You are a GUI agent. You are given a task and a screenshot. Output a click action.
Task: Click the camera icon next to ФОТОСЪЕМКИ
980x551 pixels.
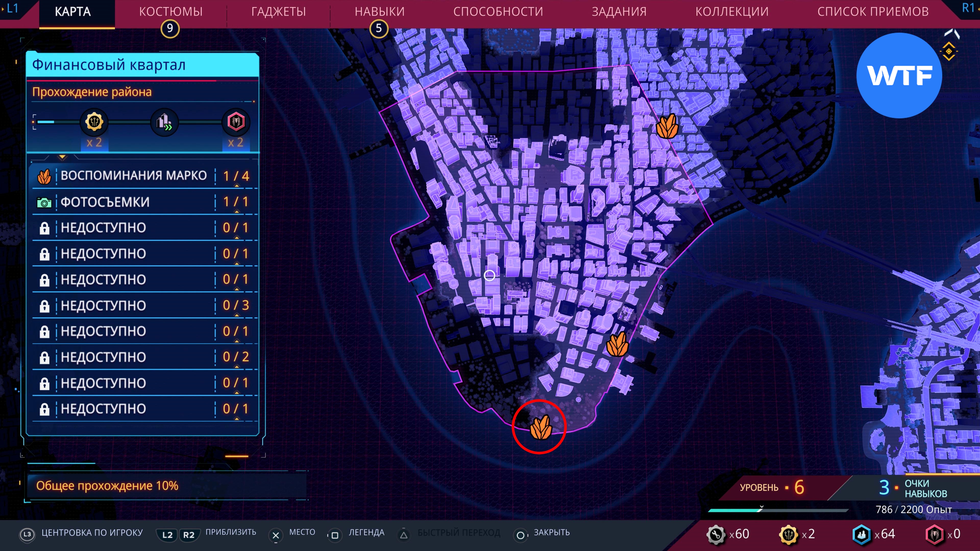pyautogui.click(x=44, y=202)
